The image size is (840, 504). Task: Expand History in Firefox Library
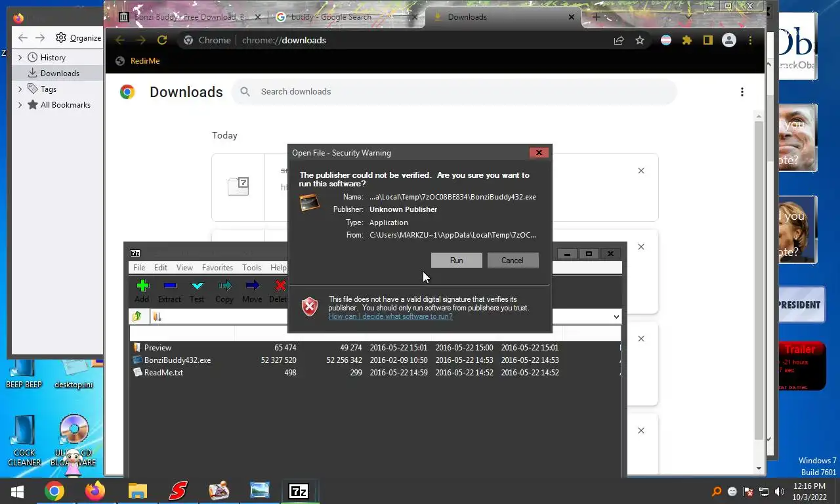(20, 58)
